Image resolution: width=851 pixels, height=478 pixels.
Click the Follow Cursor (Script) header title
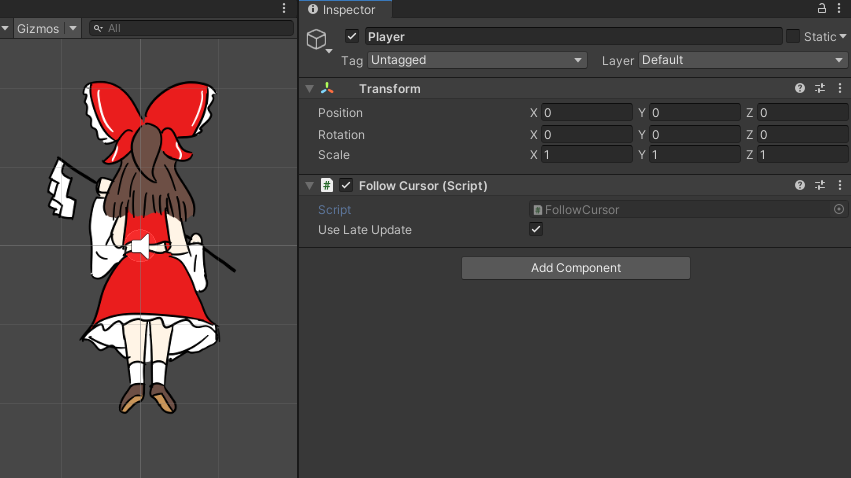pos(423,186)
